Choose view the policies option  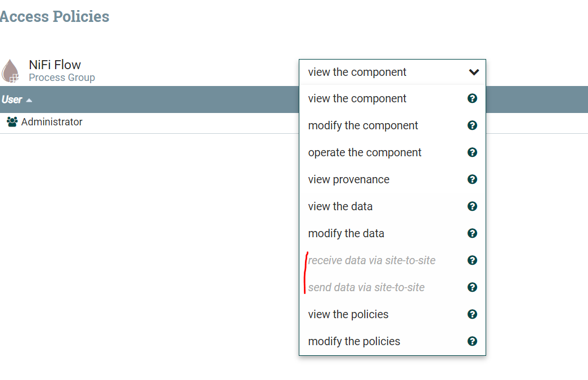tap(347, 314)
